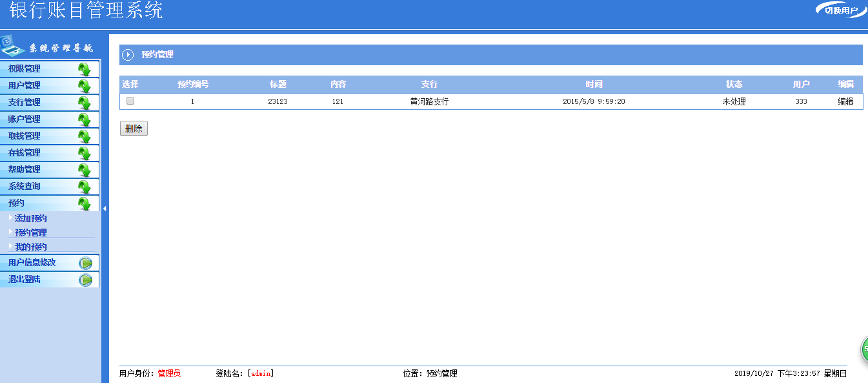
Task: Click the 状态 column header
Action: (x=734, y=85)
